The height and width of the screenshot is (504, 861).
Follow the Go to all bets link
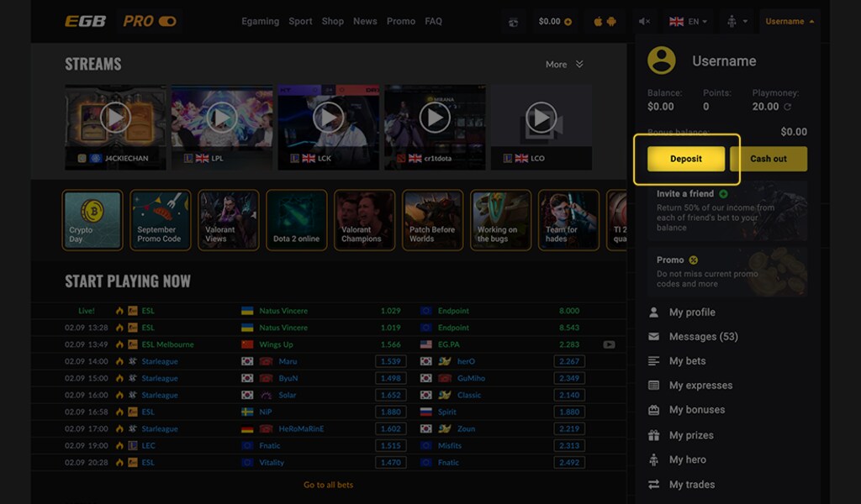click(328, 485)
